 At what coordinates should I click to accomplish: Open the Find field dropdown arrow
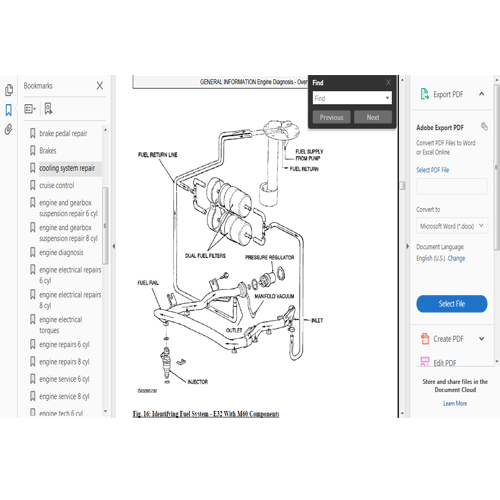coord(387,98)
